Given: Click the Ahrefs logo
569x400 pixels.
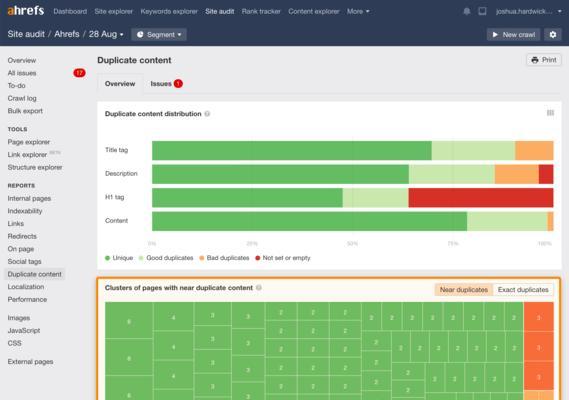Looking at the screenshot, I should [x=26, y=11].
